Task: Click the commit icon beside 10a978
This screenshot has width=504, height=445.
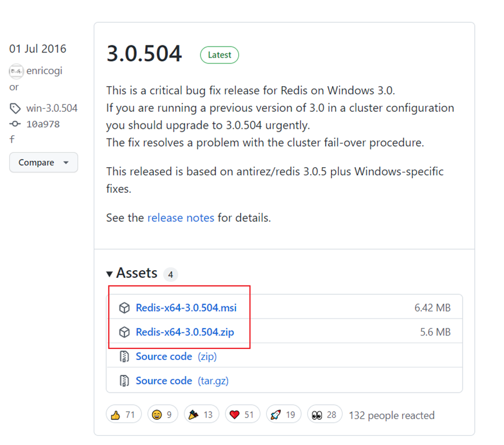Action: [15, 123]
